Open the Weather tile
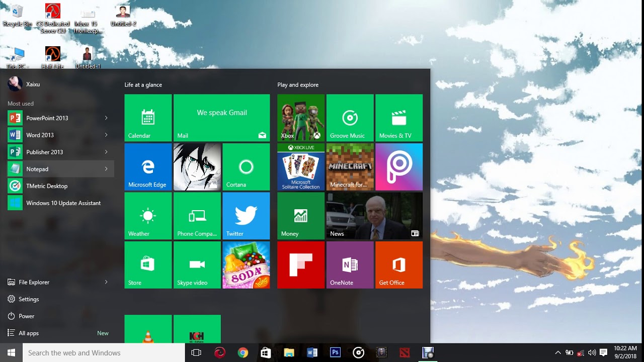The width and height of the screenshot is (644, 362). [x=148, y=216]
